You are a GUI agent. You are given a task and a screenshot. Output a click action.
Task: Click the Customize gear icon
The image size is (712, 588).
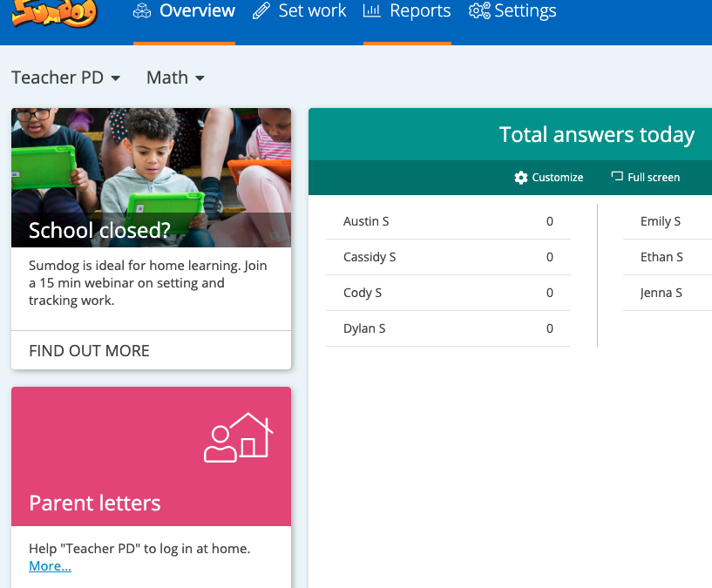[521, 178]
